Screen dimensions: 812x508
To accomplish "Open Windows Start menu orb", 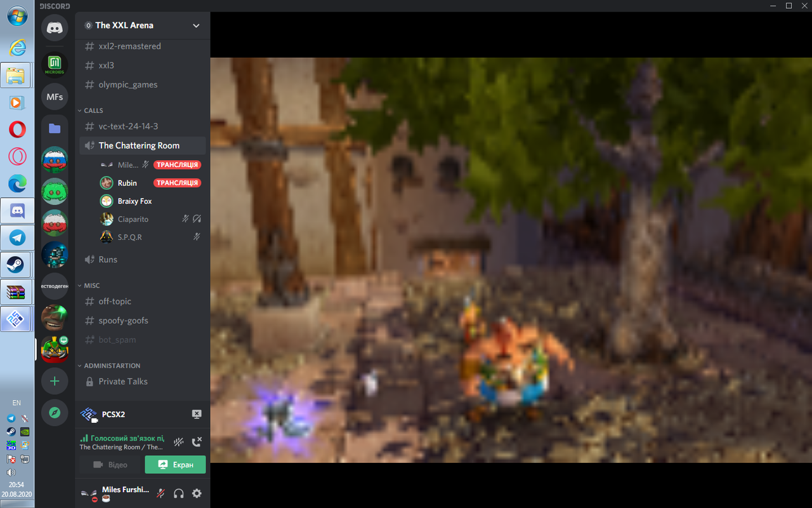I will 17,15.
